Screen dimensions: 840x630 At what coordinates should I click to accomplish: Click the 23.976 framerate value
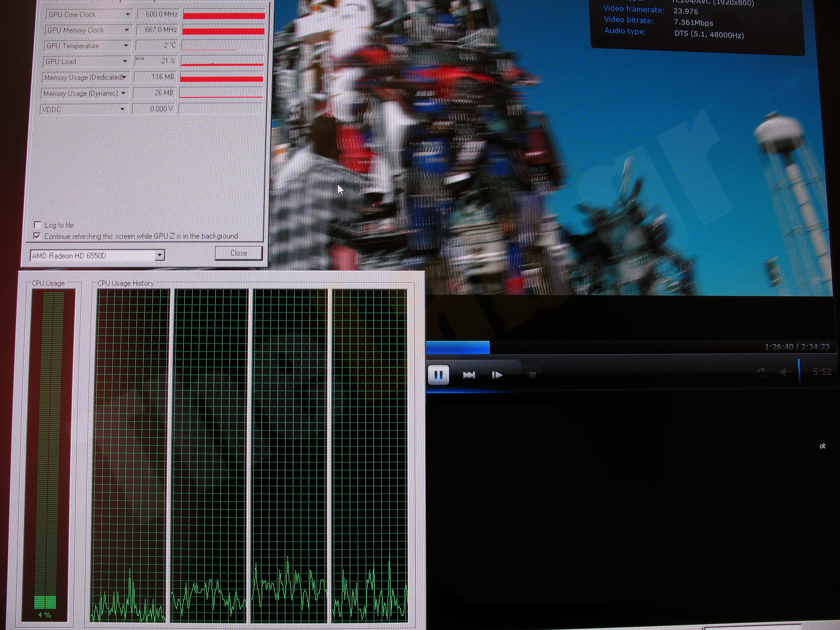686,11
